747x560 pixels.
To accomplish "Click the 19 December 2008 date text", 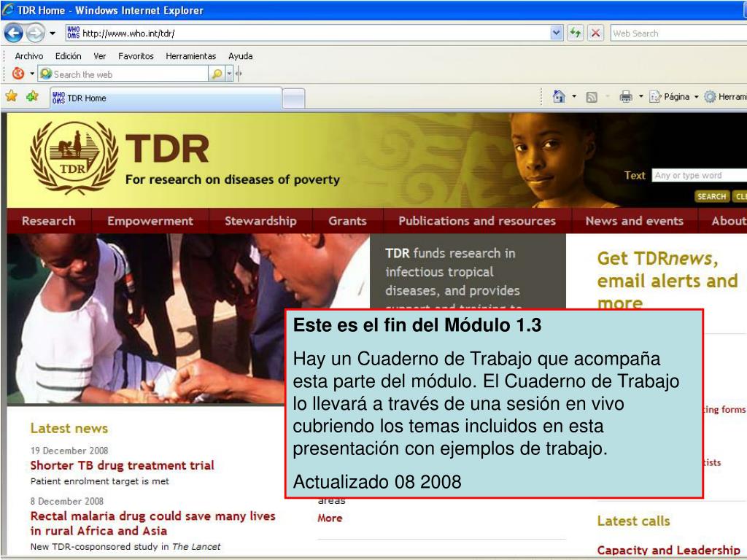I will click(69, 451).
